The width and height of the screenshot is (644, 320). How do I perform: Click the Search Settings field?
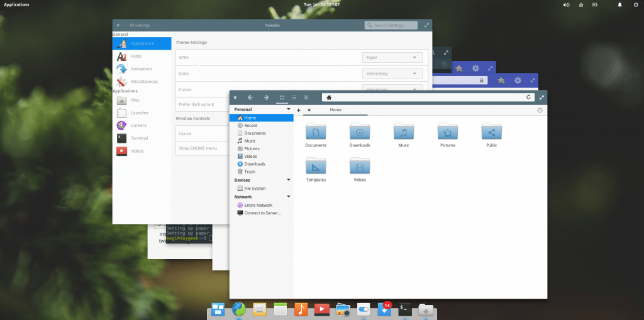point(391,25)
